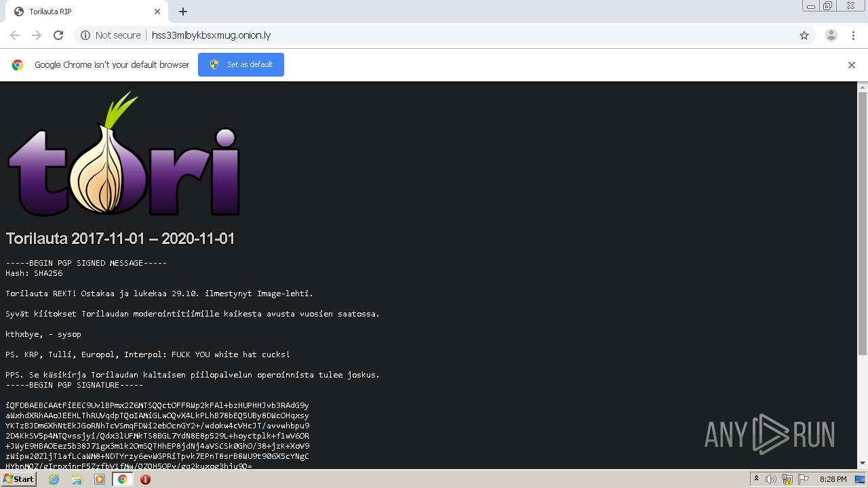The height and width of the screenshot is (488, 868).
Task: Click the page scrollbar down arrow
Action: click(x=863, y=463)
